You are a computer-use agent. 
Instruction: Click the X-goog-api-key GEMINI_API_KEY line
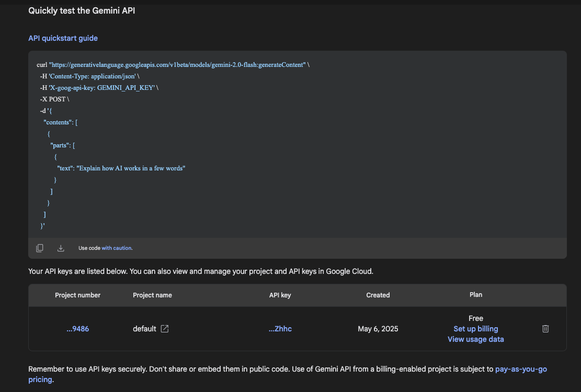pos(99,88)
